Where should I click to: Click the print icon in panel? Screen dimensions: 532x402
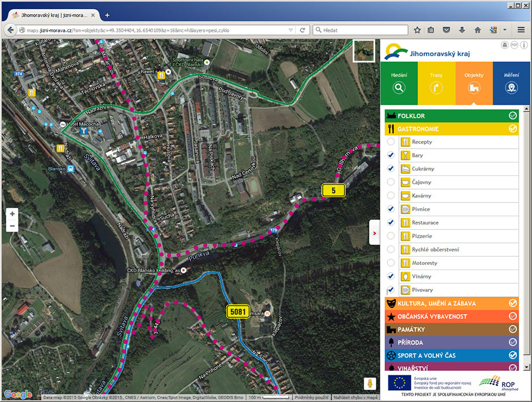[505, 45]
